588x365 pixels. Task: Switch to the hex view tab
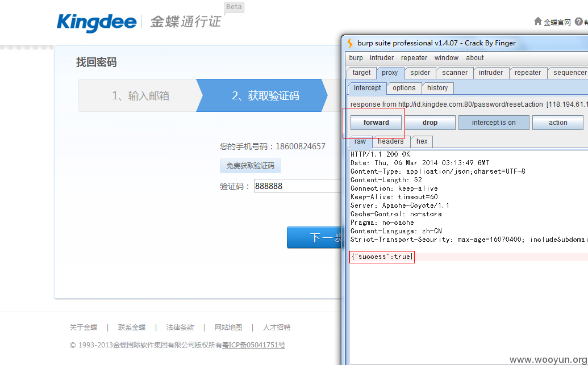click(422, 142)
